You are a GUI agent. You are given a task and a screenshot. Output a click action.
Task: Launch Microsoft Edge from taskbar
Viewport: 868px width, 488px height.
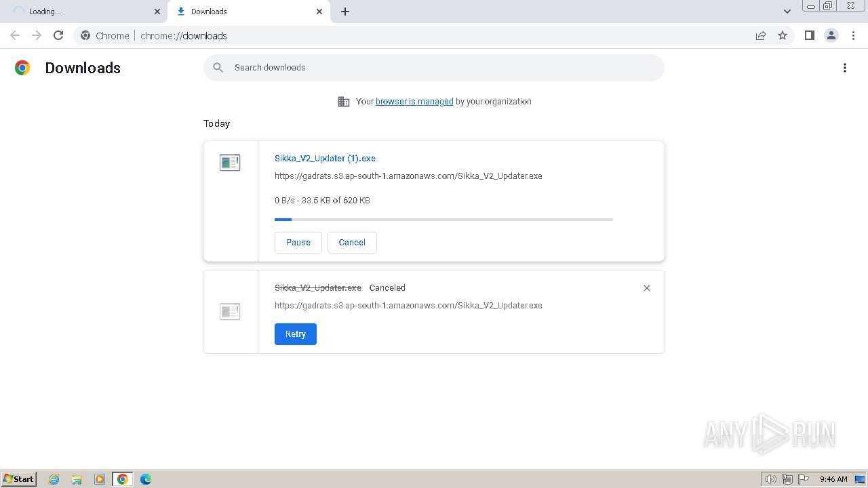tap(146, 479)
